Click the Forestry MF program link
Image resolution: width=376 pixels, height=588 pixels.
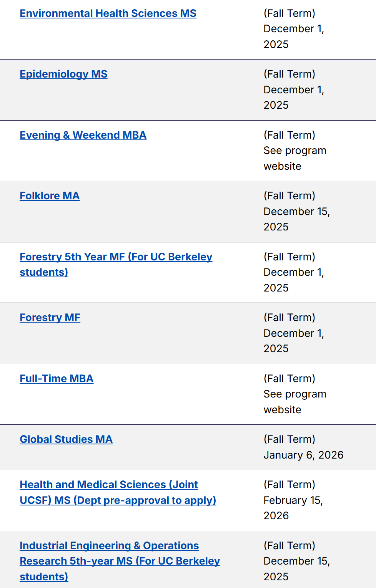coord(50,318)
